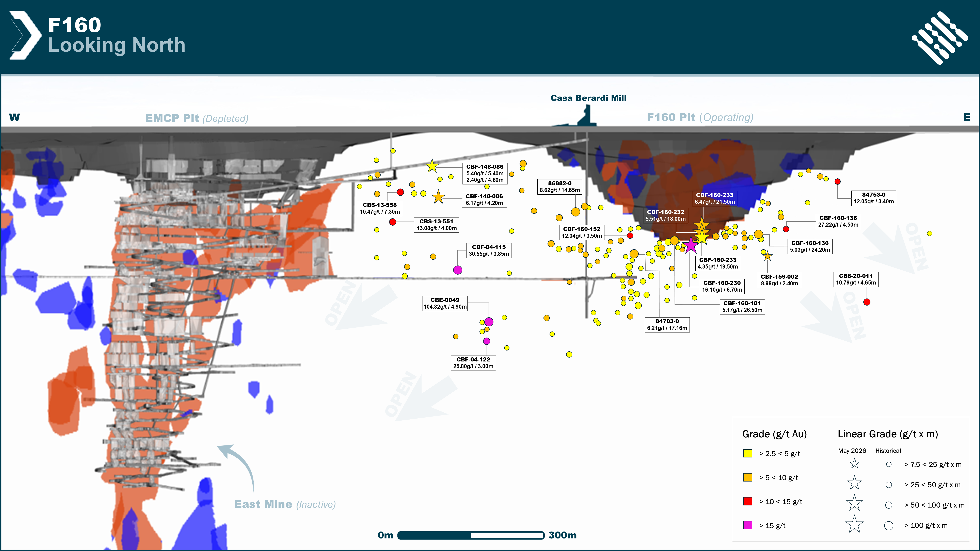
Task: Click the red dot beside CBF-160-152 label
Action: [x=630, y=236]
